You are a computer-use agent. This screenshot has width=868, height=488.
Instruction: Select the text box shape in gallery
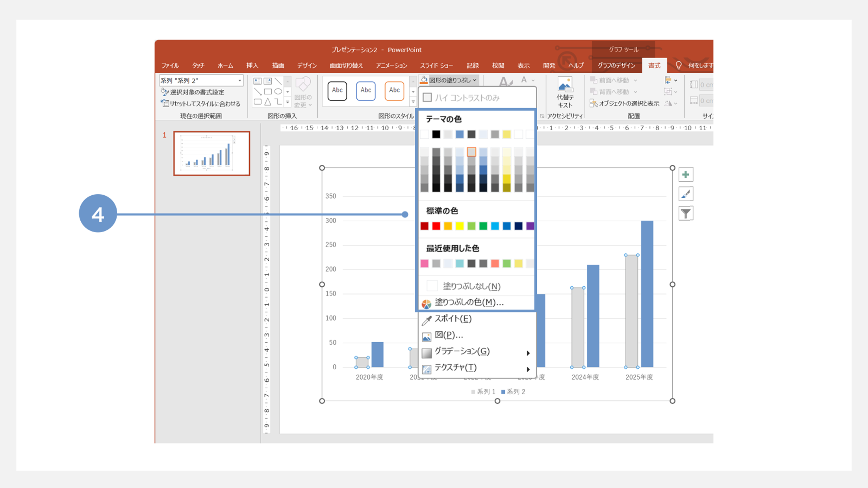[257, 81]
